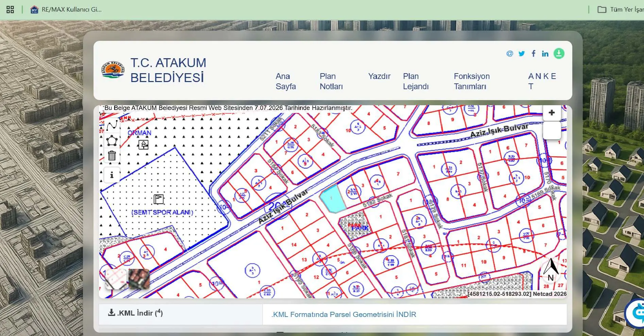Click the ORMAN label on map
The width and height of the screenshot is (644, 336).
[x=139, y=133]
